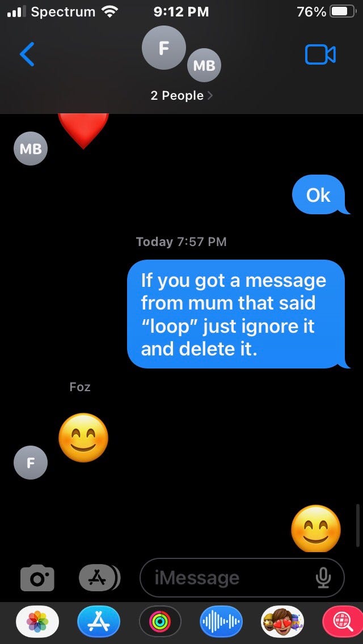Tap the MB avatar beside heart message
The image size is (363, 644).
31,149
